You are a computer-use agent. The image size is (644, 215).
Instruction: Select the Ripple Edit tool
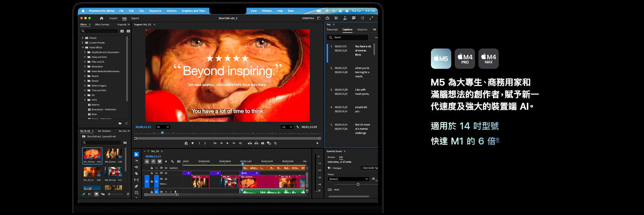(136, 167)
